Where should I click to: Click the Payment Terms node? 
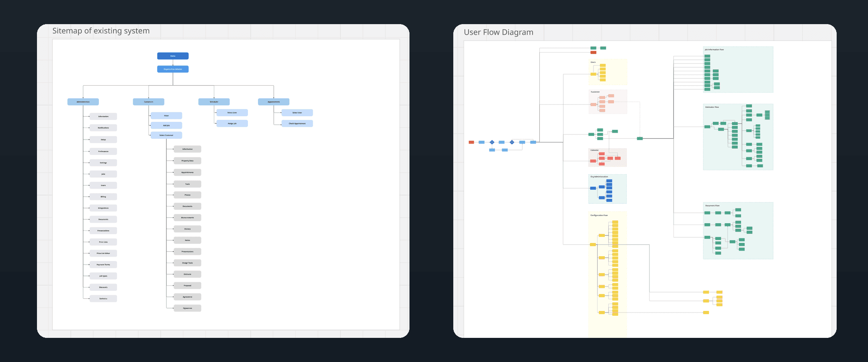pyautogui.click(x=103, y=265)
